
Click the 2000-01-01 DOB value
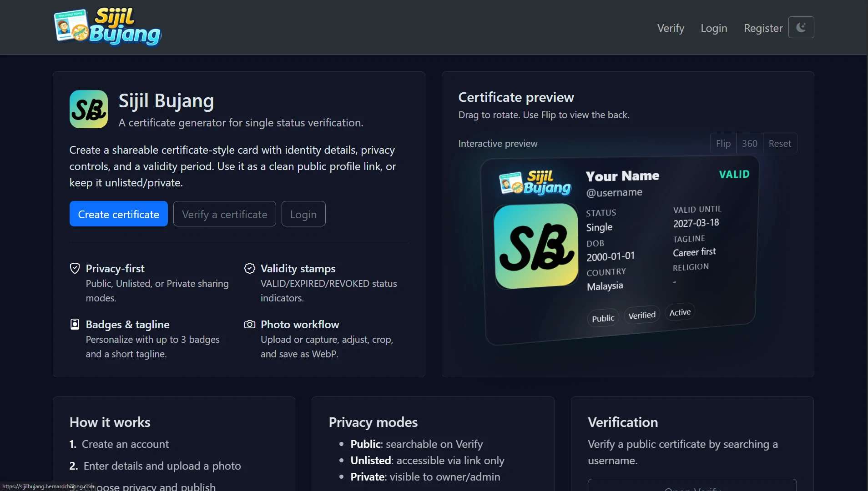[x=611, y=256]
